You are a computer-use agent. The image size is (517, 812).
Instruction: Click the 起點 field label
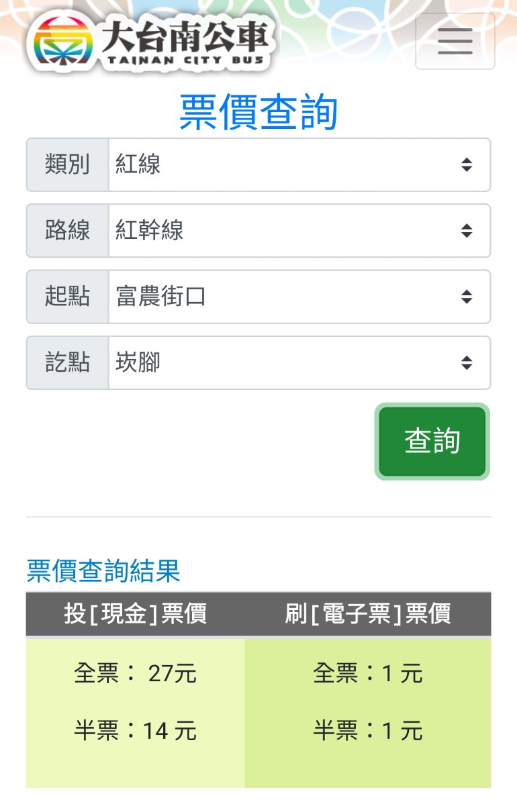click(x=67, y=297)
